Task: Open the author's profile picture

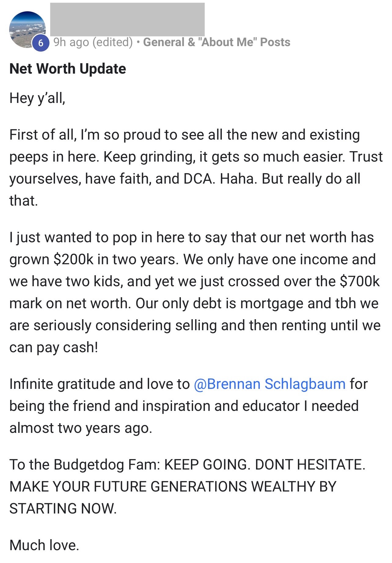Action: pos(27,30)
